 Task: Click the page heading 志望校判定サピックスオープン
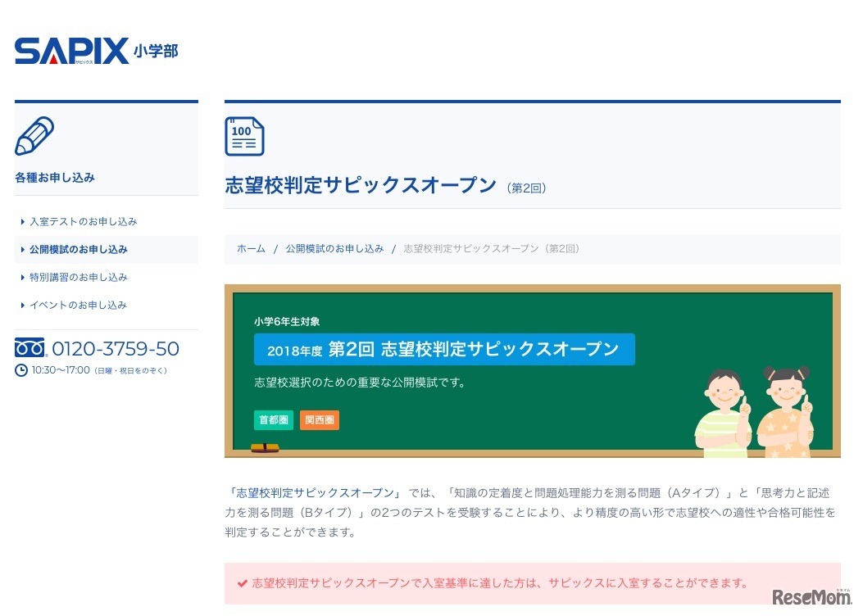[361, 185]
